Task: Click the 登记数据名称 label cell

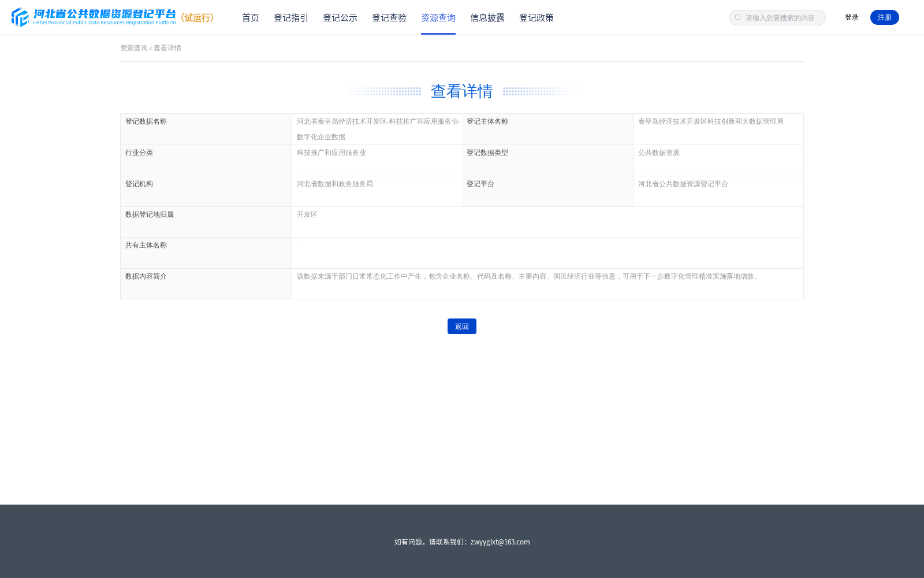Action: [x=206, y=129]
